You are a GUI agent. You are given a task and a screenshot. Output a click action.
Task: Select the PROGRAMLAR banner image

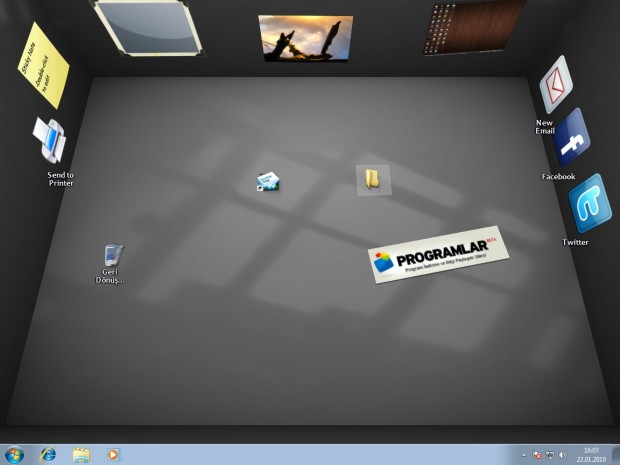(x=438, y=254)
